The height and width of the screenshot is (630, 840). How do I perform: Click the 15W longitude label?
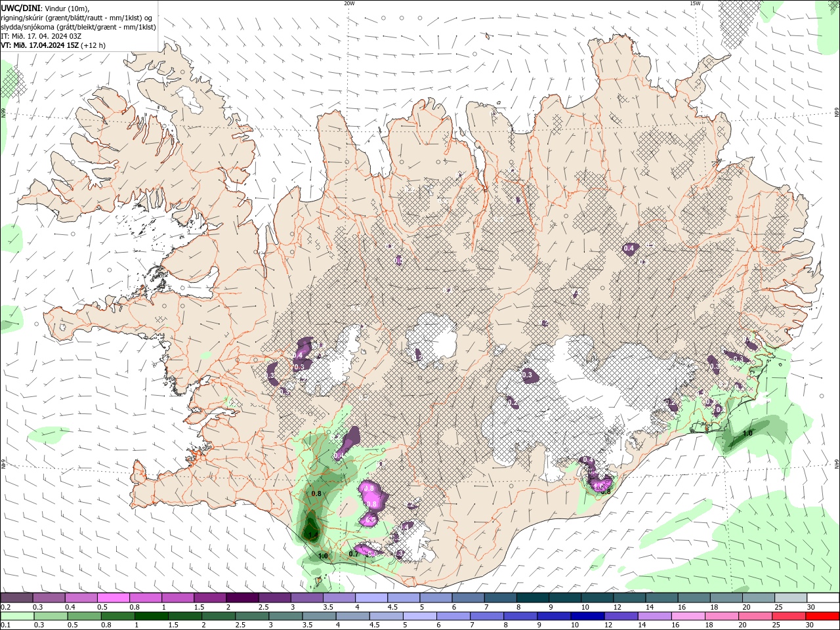[x=695, y=3]
